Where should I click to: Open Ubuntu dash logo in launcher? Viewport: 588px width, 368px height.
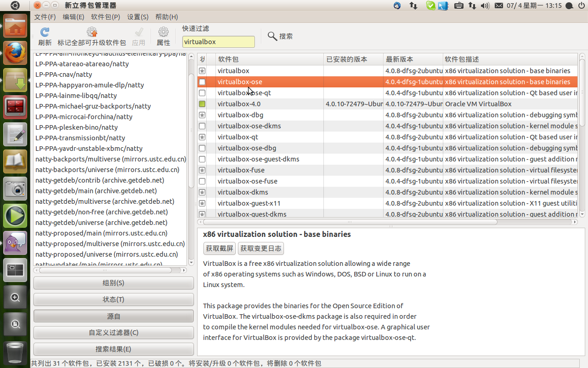coord(15,6)
